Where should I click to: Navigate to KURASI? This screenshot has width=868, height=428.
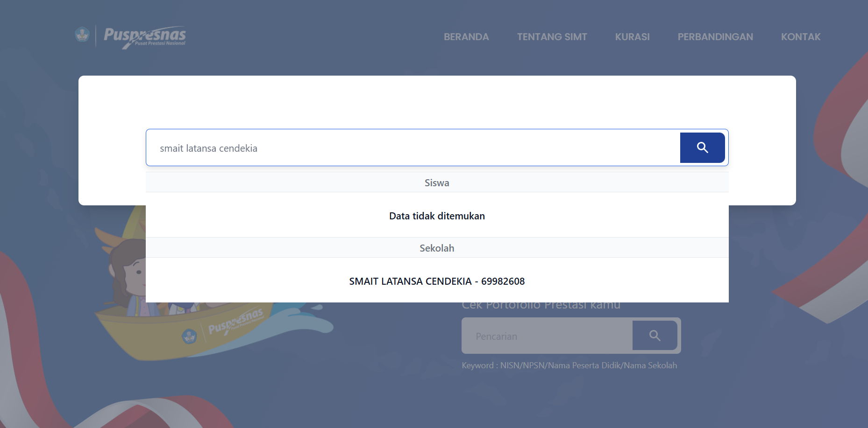click(x=632, y=37)
